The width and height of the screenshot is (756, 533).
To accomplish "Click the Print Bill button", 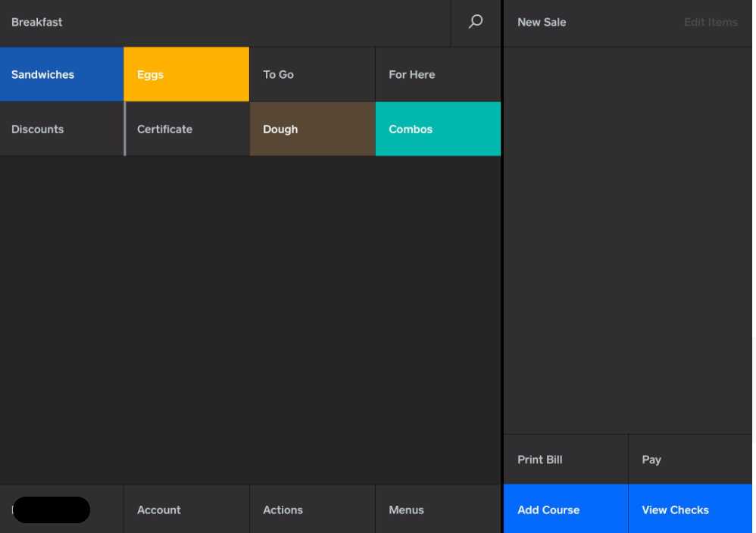I will click(565, 460).
